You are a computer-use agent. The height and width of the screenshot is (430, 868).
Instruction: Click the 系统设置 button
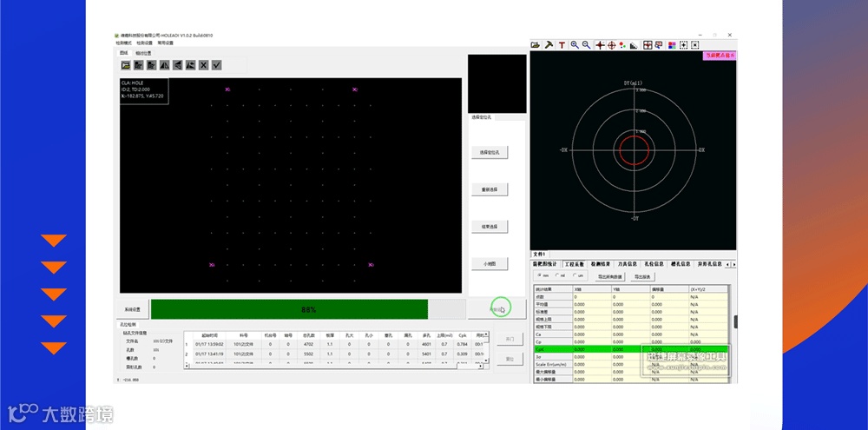(x=134, y=309)
